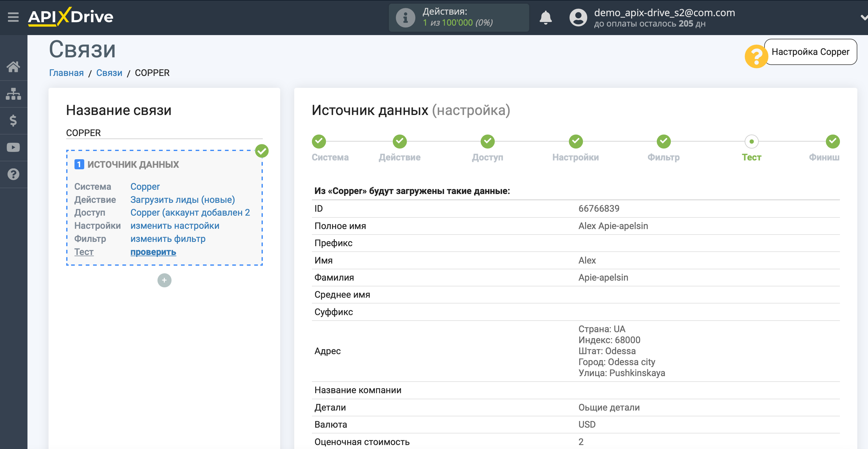Screen dimensions: 868x449
Task: Open the Copper system link
Action: pyautogui.click(x=145, y=187)
